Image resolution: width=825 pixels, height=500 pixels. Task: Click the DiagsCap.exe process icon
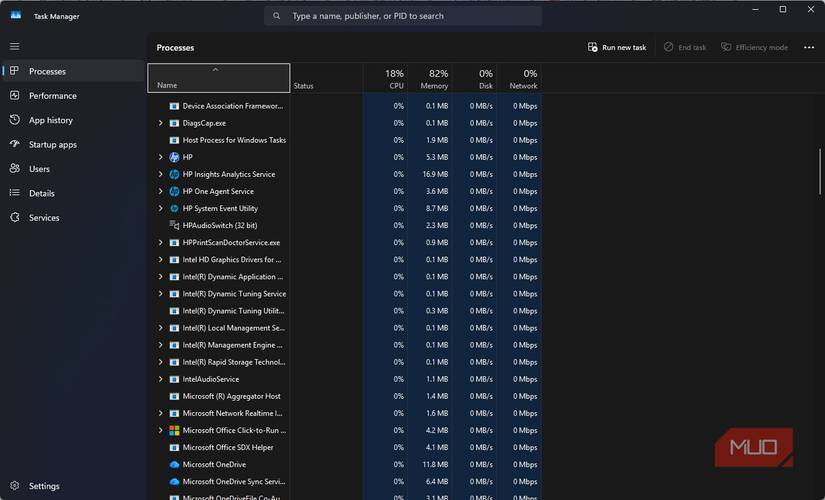coord(174,123)
